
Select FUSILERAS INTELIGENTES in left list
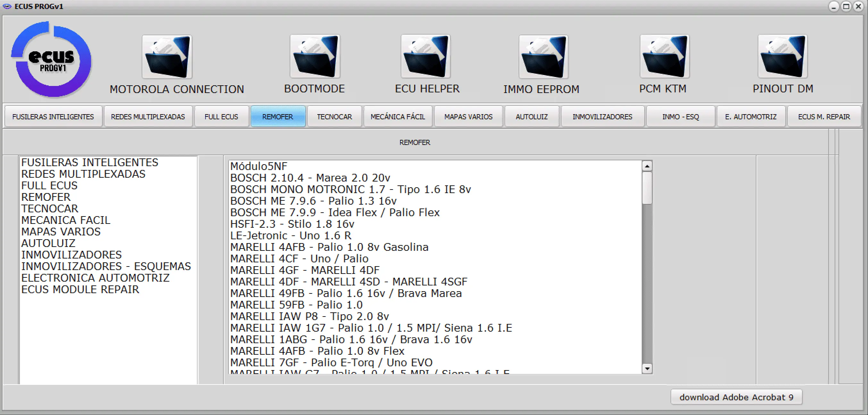tap(90, 163)
